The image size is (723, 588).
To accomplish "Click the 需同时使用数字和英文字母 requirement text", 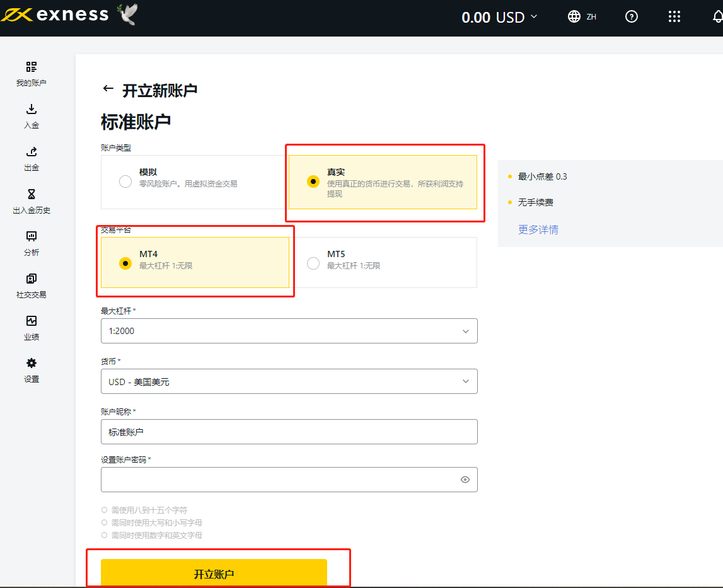I will click(156, 536).
